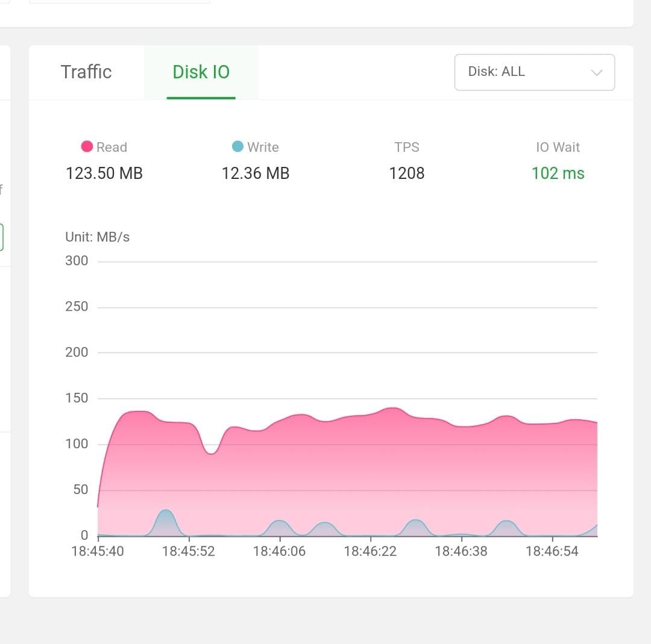This screenshot has width=651, height=644.
Task: Select the 102 ms IO wait value
Action: [x=558, y=173]
